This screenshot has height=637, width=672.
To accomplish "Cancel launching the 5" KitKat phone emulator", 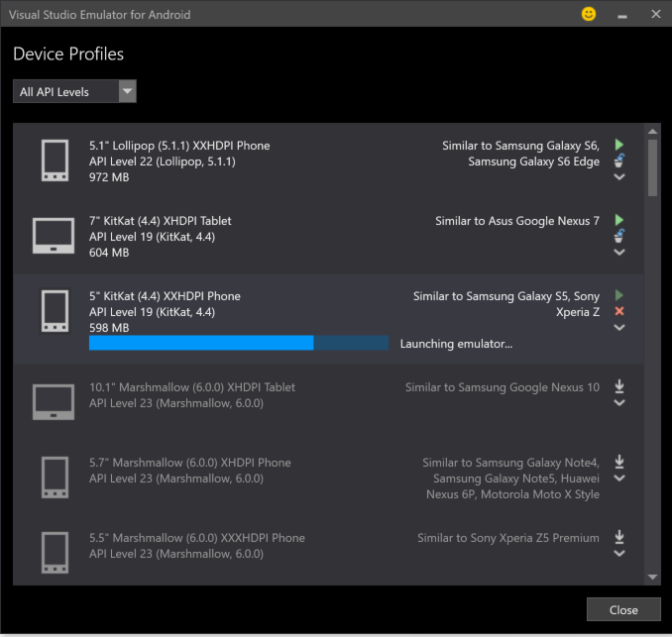I will pyautogui.click(x=619, y=311).
